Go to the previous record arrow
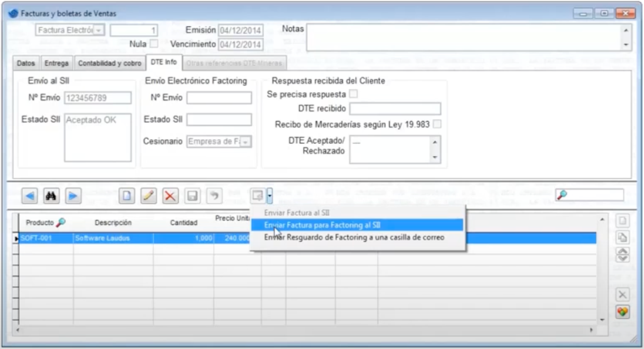644x349 pixels. [x=29, y=196]
